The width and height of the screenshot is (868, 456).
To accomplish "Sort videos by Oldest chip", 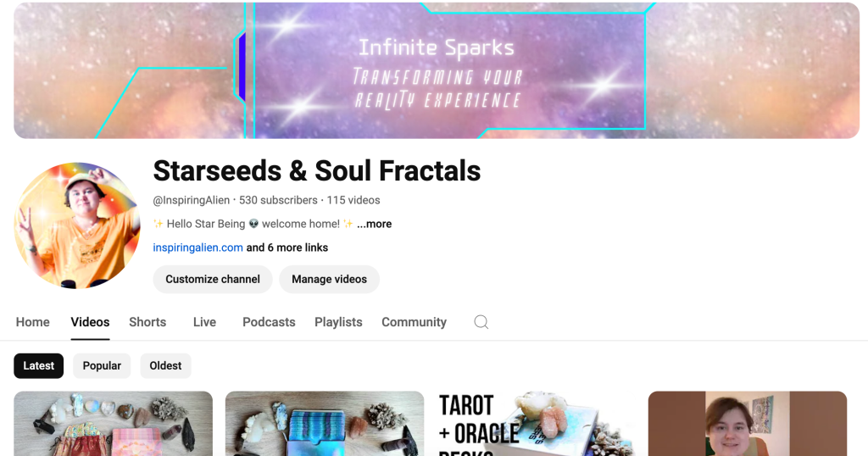I will [165, 366].
